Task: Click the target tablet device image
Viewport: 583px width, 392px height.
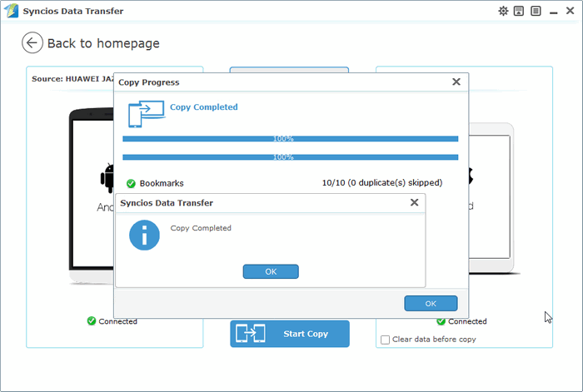Action: point(491,198)
